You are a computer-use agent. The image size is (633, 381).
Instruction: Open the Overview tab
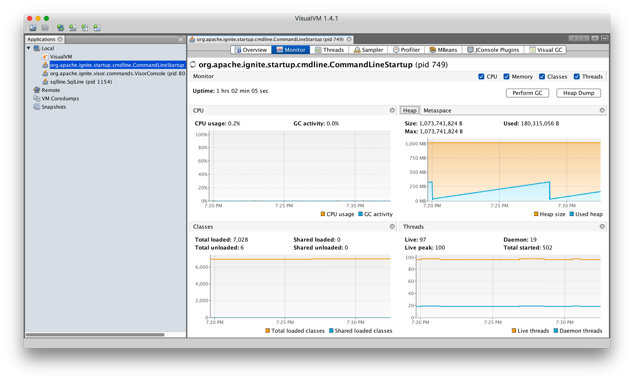251,50
